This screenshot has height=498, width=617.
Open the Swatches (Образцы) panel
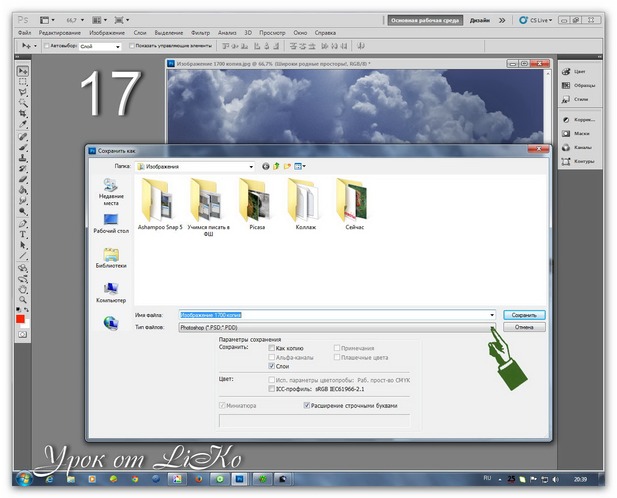578,85
